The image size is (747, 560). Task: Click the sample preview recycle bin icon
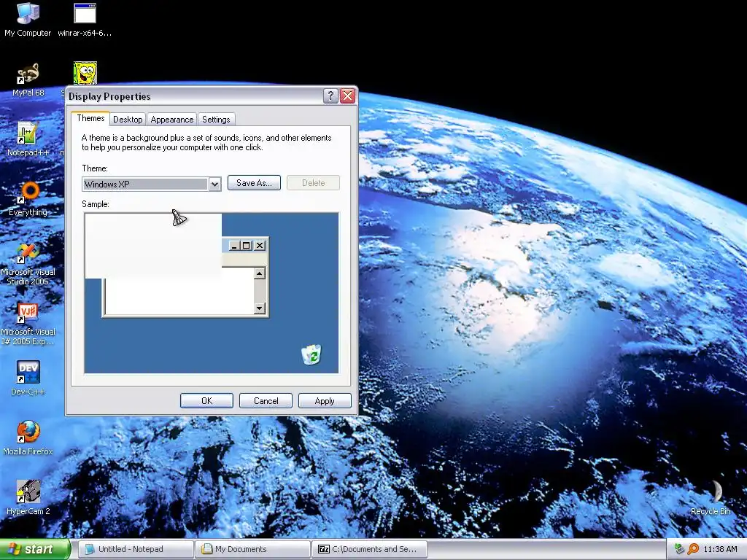(311, 355)
